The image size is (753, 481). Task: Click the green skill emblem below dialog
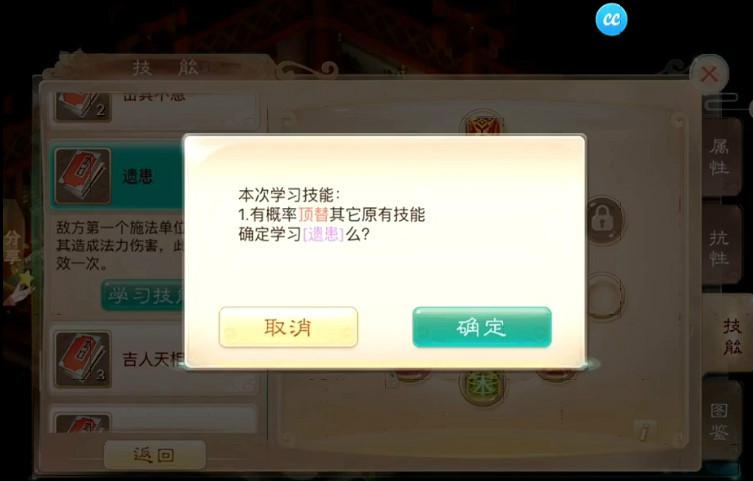tap(481, 386)
